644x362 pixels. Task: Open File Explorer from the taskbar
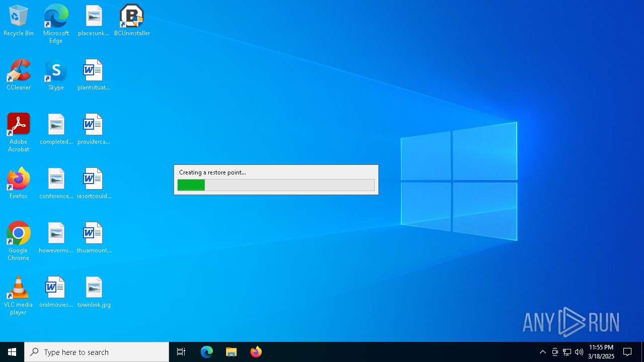pyautogui.click(x=231, y=352)
